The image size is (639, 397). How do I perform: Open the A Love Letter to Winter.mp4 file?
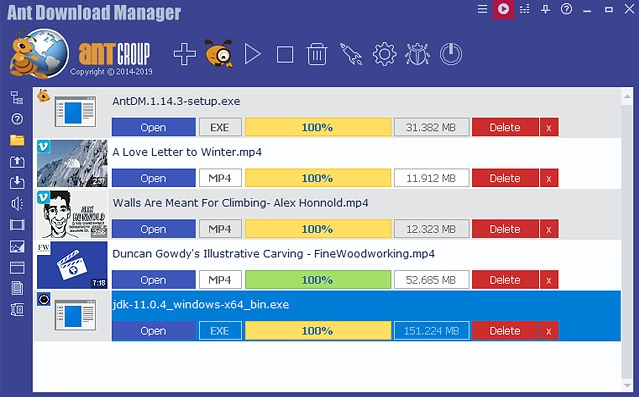(x=153, y=178)
